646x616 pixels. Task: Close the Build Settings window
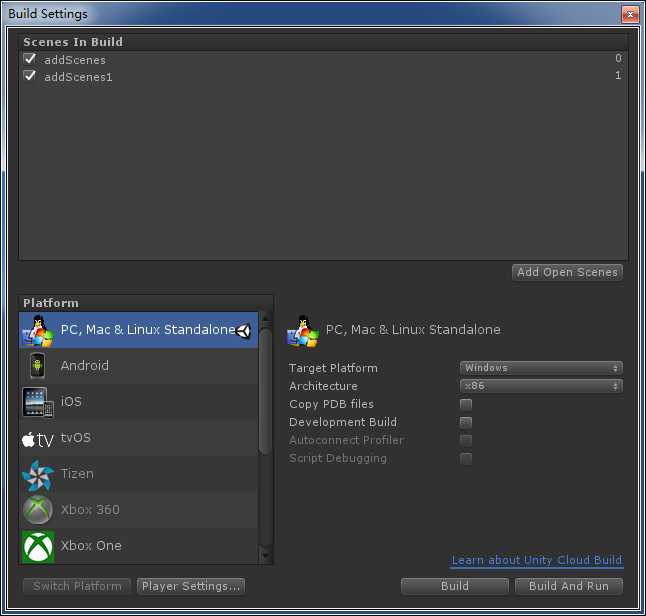click(630, 14)
